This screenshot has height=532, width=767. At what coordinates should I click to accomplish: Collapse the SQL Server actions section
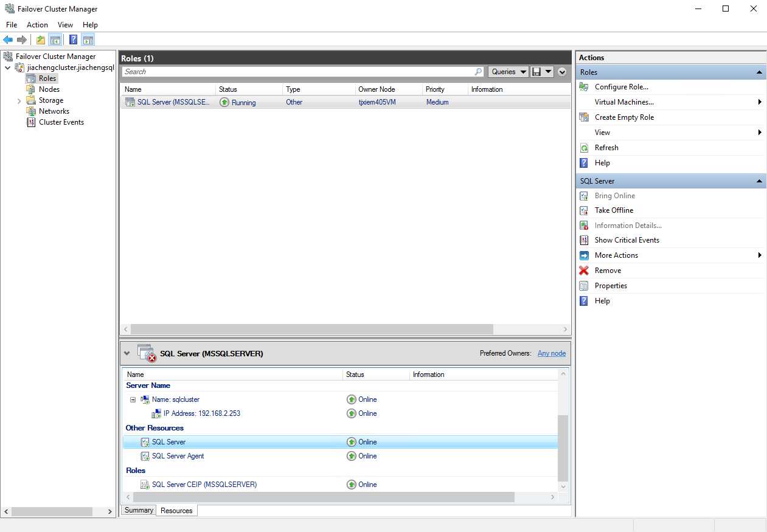tap(759, 181)
